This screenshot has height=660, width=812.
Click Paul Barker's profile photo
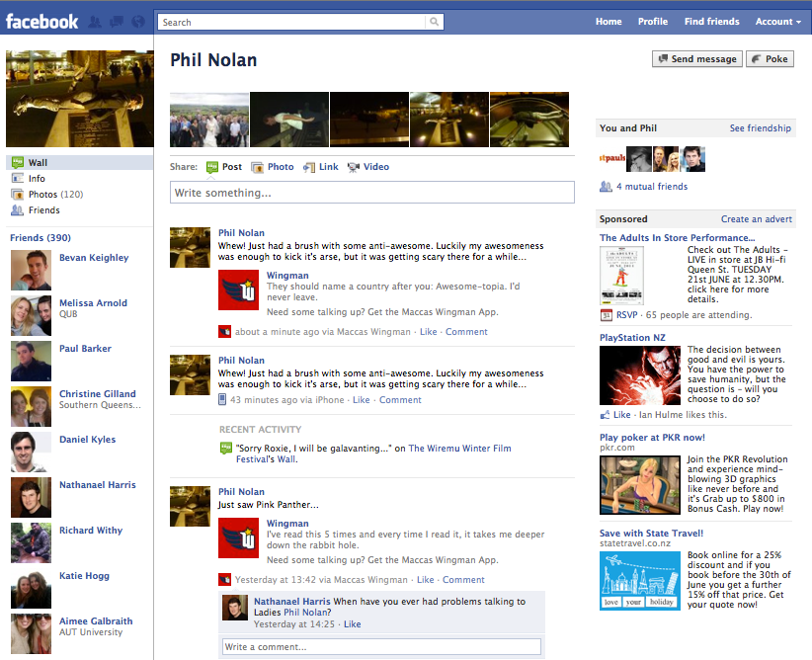click(x=31, y=361)
